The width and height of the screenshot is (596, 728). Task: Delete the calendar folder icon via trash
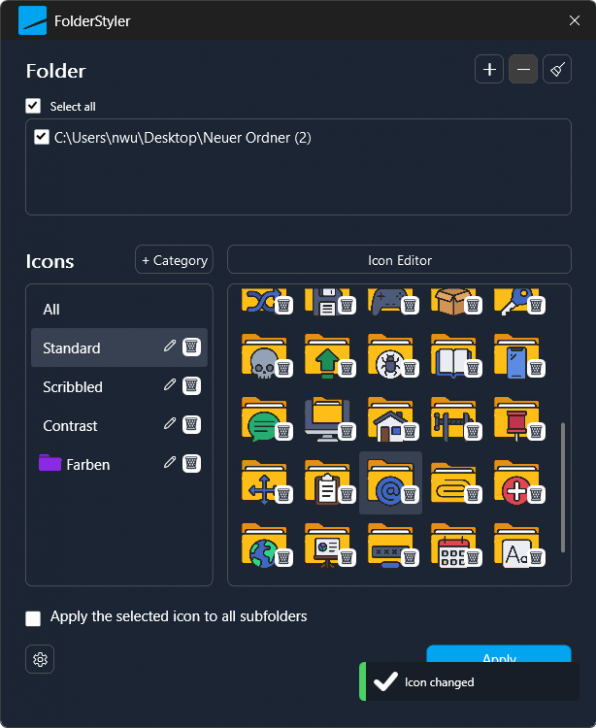tap(473, 557)
